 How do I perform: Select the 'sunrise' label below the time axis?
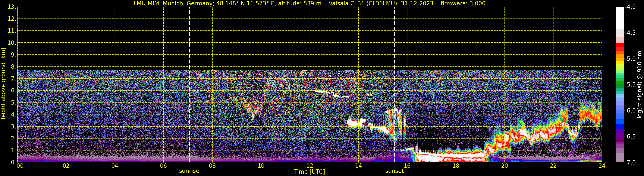189,171
